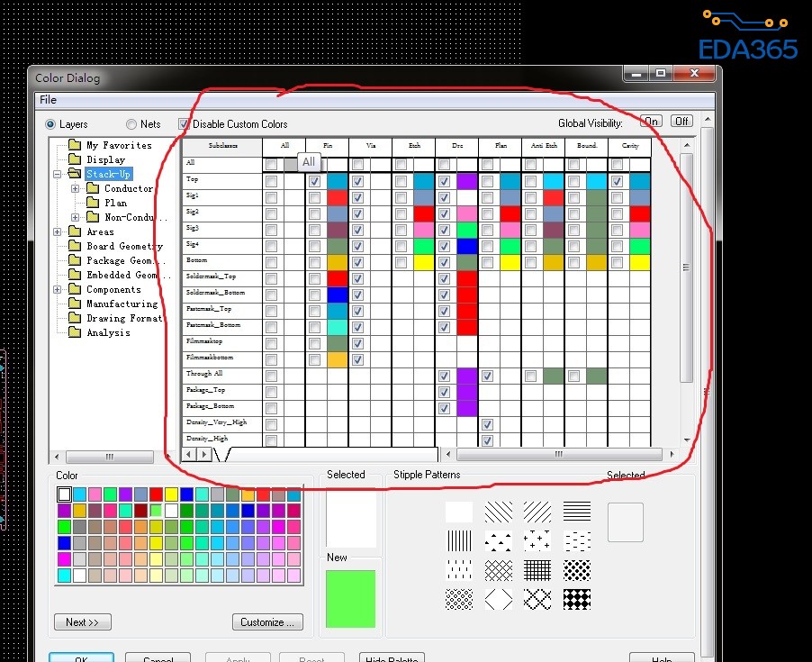Select the dashed lines stipple pattern
812x662 pixels.
(577, 540)
